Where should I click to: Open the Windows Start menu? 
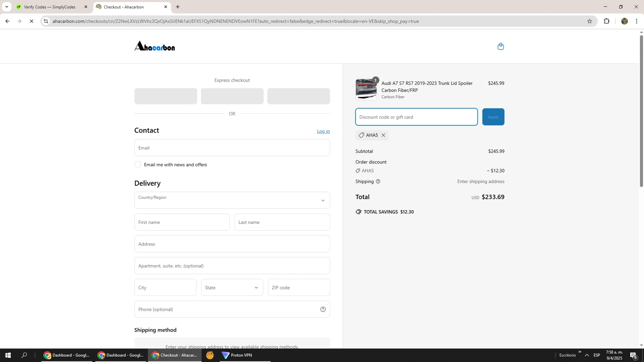[x=7, y=355]
